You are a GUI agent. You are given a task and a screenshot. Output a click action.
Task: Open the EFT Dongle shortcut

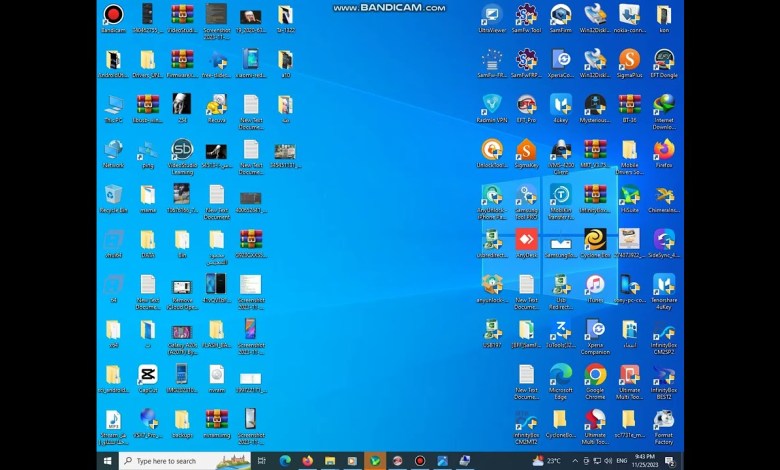coord(664,64)
